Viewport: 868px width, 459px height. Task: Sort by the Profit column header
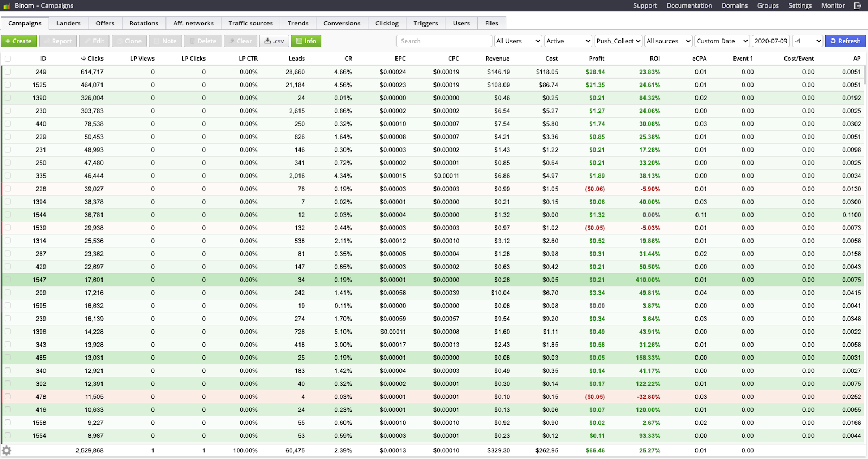point(597,59)
